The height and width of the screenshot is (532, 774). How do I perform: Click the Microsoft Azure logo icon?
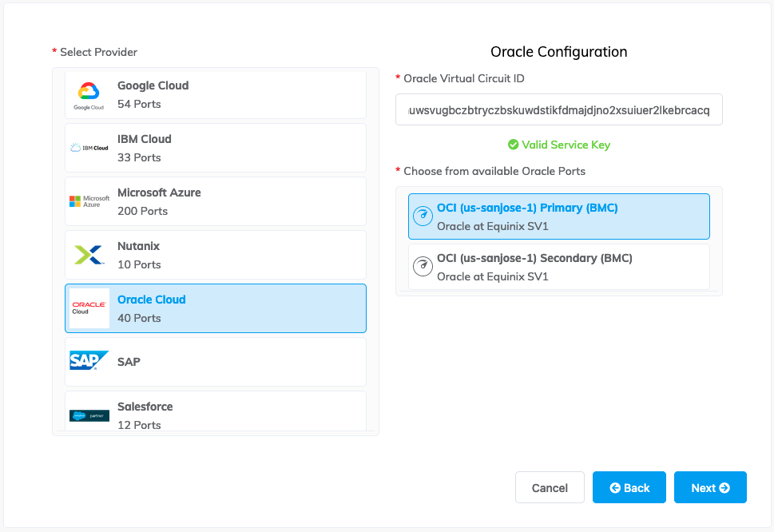coord(89,201)
